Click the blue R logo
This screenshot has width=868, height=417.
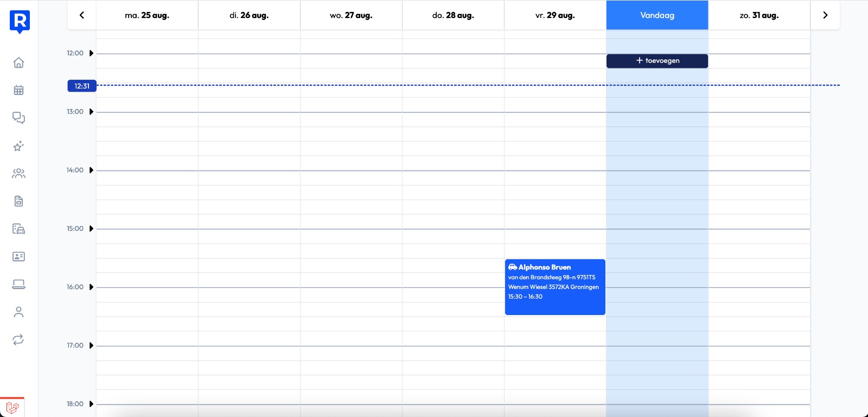coord(20,22)
